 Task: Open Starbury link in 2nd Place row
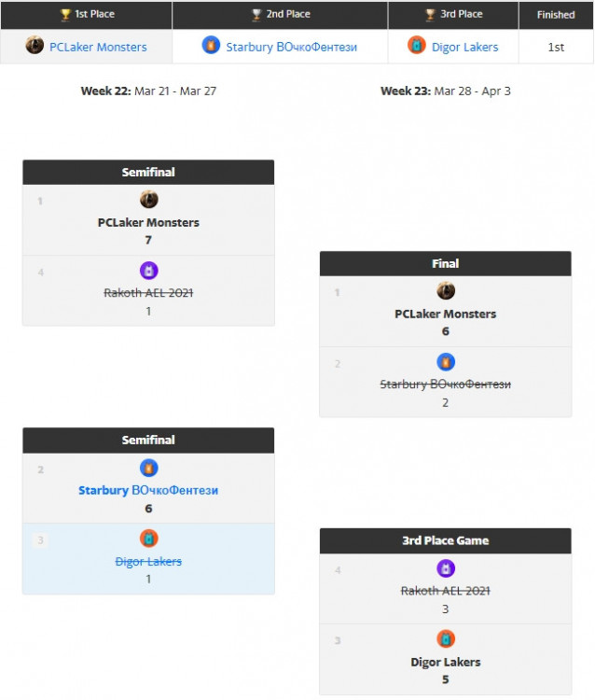coord(291,47)
